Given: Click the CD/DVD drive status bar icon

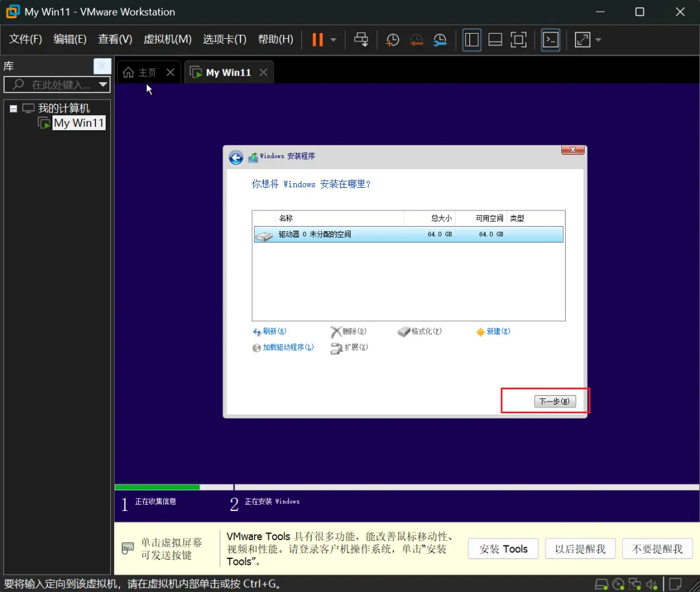Looking at the screenshot, I should pos(618,584).
